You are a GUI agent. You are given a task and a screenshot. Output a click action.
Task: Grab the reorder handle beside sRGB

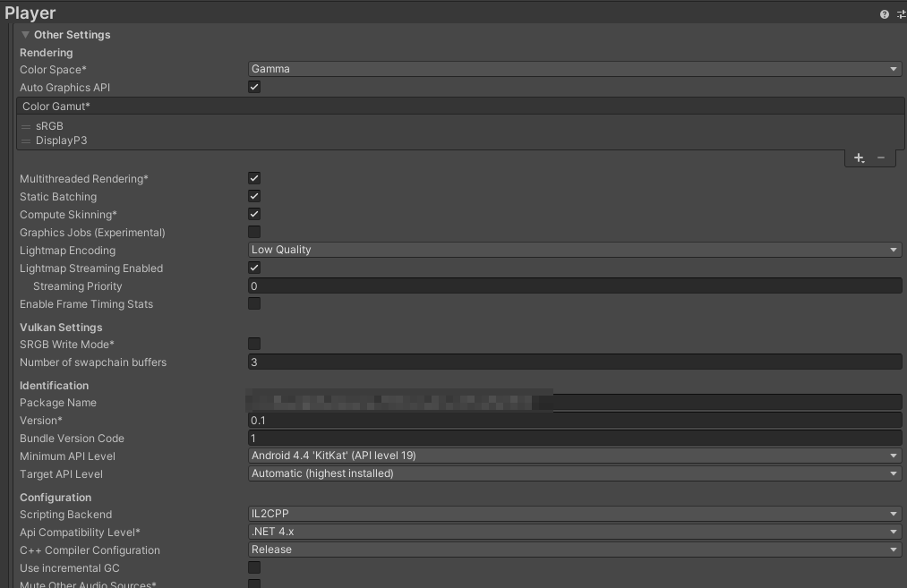26,126
